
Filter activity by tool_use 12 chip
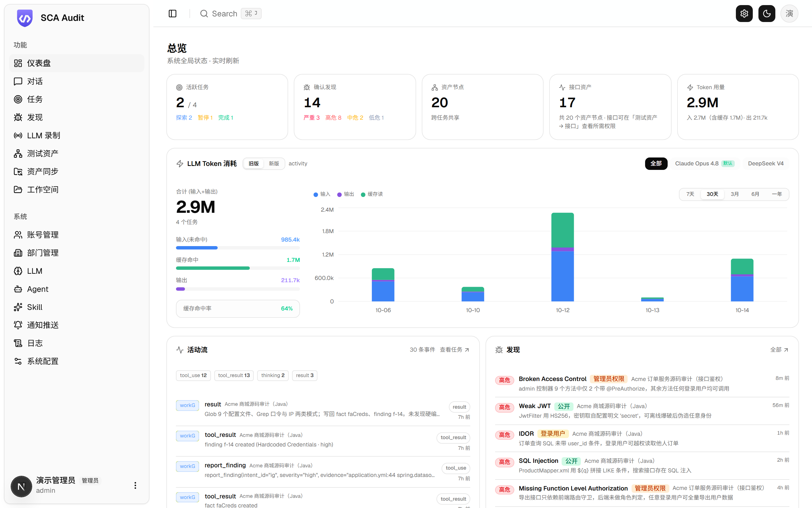point(193,375)
